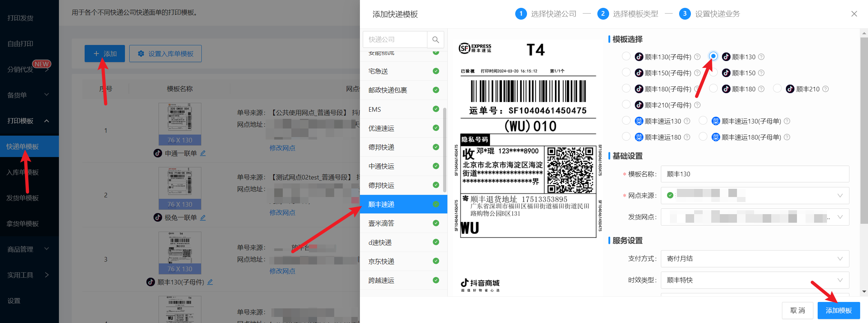Click help icon next to 顺丰180
This screenshot has width=868, height=323.
point(761,89)
